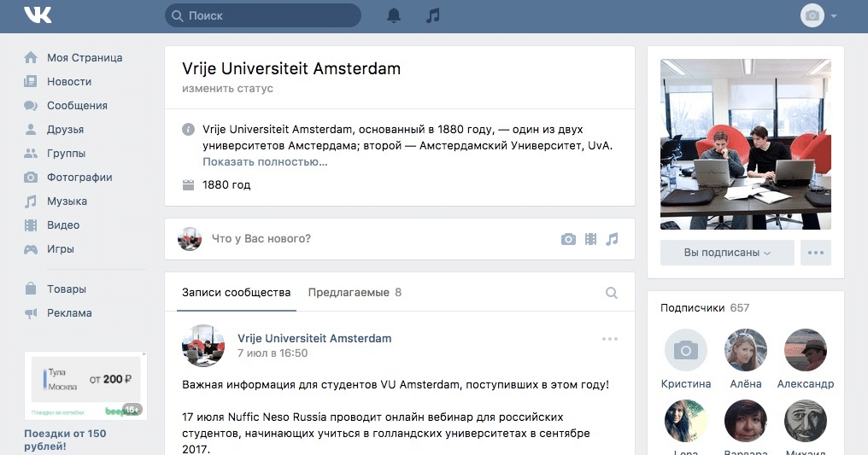868x455 pixels.
Task: Click the Тула Москва ad banner
Action: pyautogui.click(x=85, y=386)
